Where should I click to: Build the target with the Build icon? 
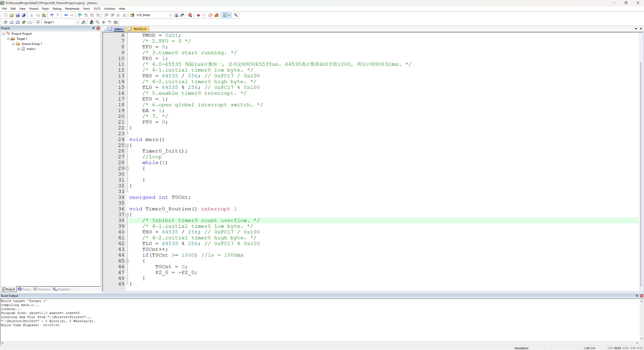(x=12, y=22)
